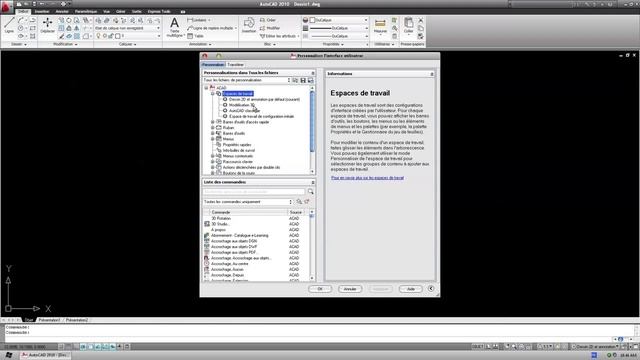Open the Paramétrique ribbon tab
The image size is (640, 360).
tap(86, 11)
